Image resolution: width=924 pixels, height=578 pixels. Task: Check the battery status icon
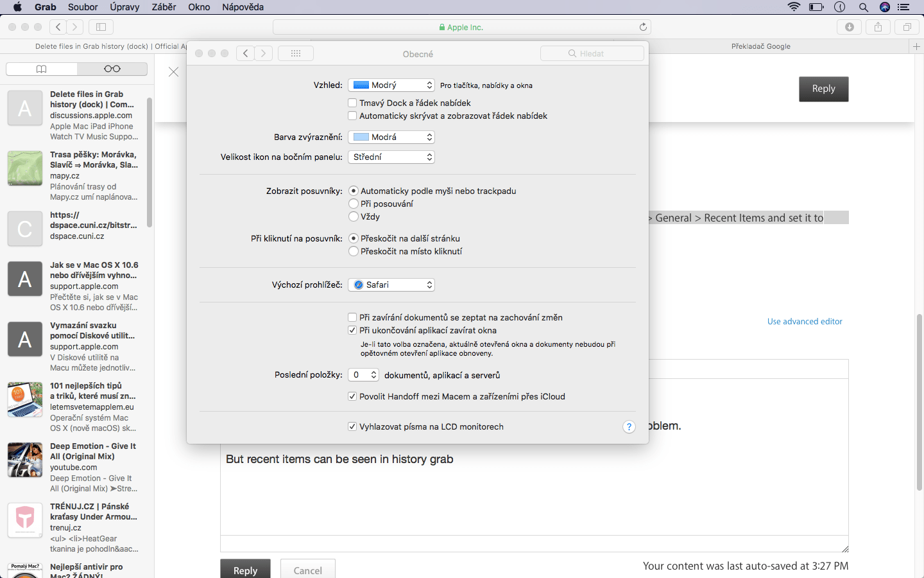(x=816, y=7)
